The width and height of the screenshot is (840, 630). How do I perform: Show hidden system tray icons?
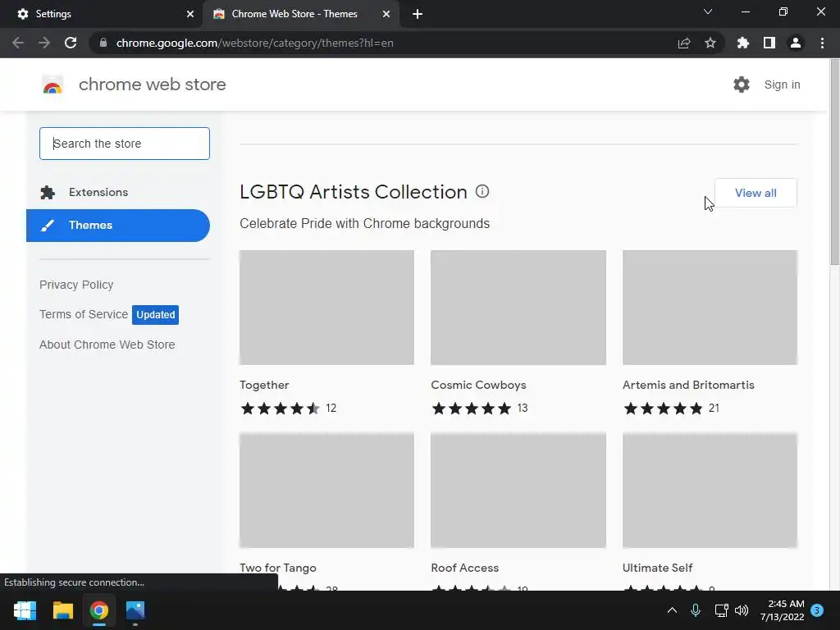tap(672, 610)
